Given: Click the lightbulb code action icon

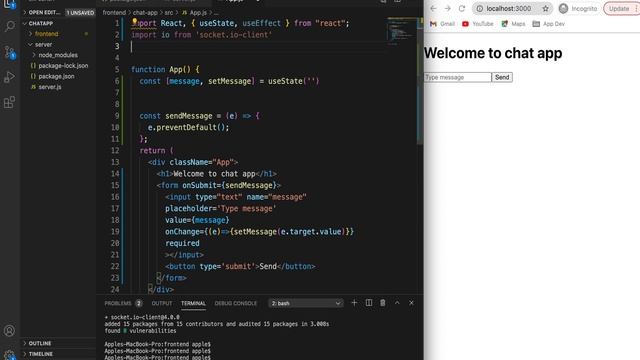Looking at the screenshot, I should [134, 21].
